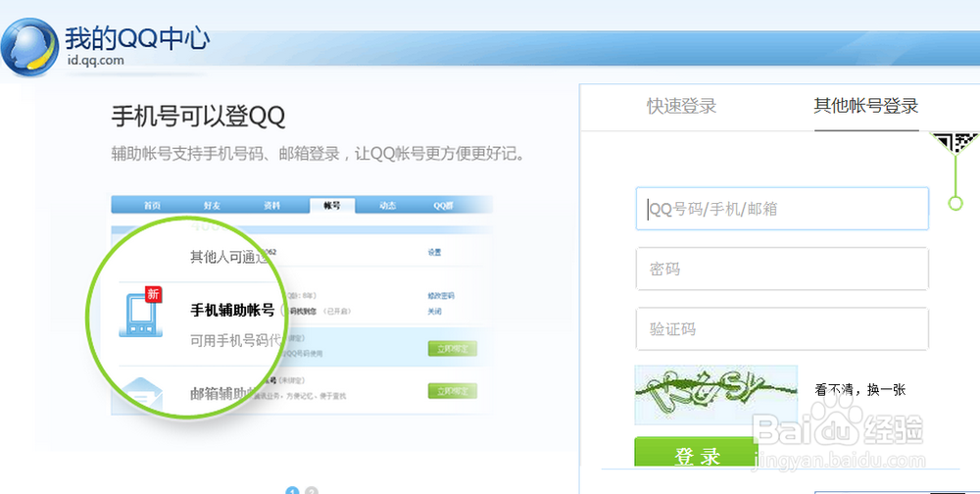Switch to 快速登录 tab
The image size is (980, 494).
tap(681, 106)
